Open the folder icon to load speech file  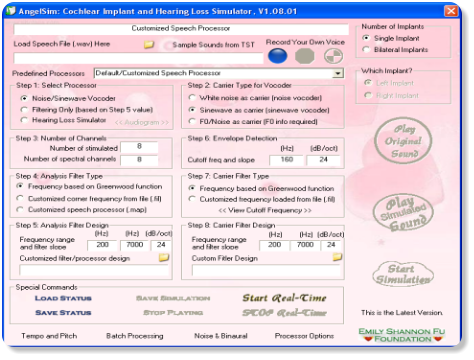[149, 44]
